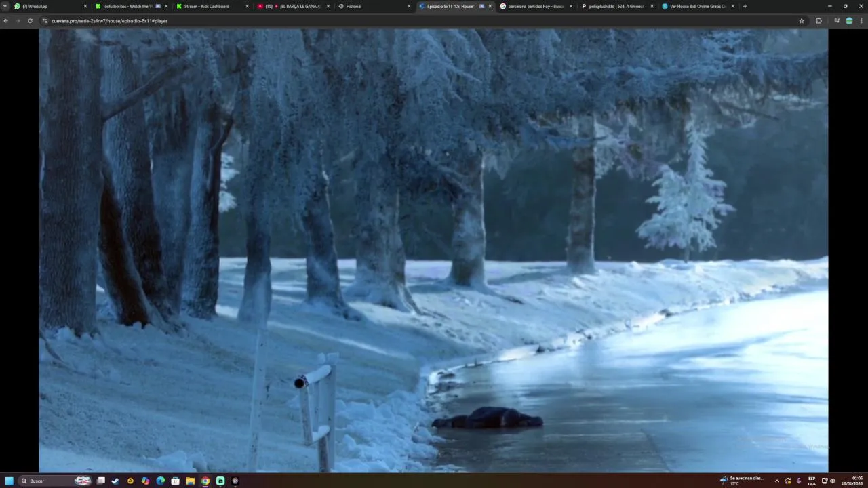Screen dimensions: 868x488
Task: Open the Chrome three-dot menu
Action: pos(861,21)
